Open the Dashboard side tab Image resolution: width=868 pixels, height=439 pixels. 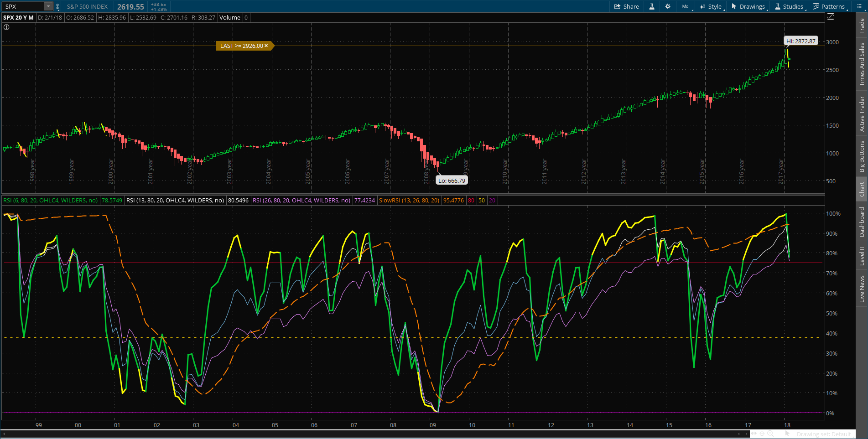coord(862,222)
